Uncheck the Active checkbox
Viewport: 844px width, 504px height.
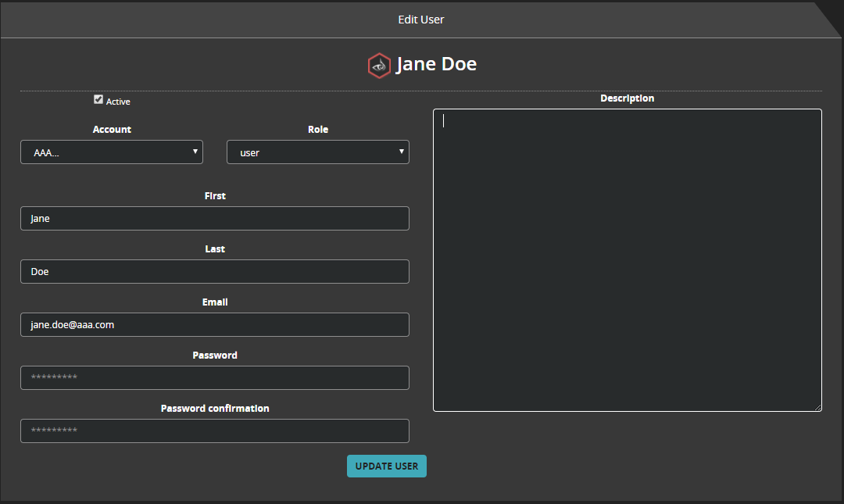(98, 99)
